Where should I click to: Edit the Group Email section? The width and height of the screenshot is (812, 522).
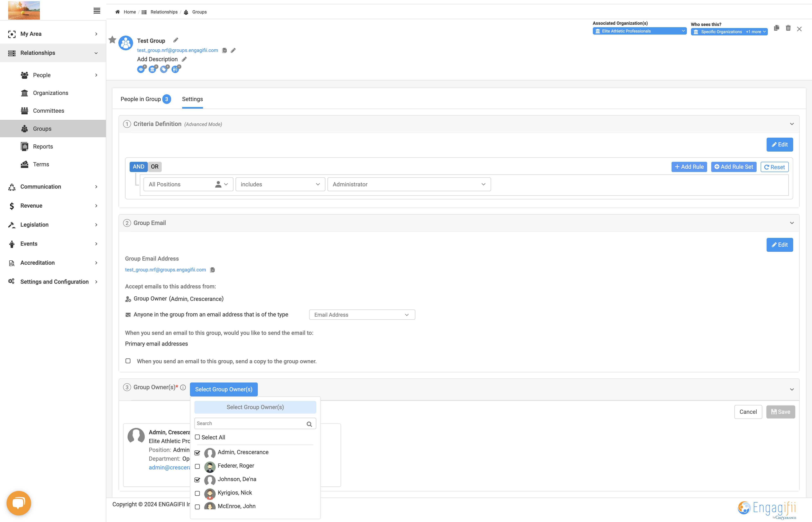[x=779, y=245]
